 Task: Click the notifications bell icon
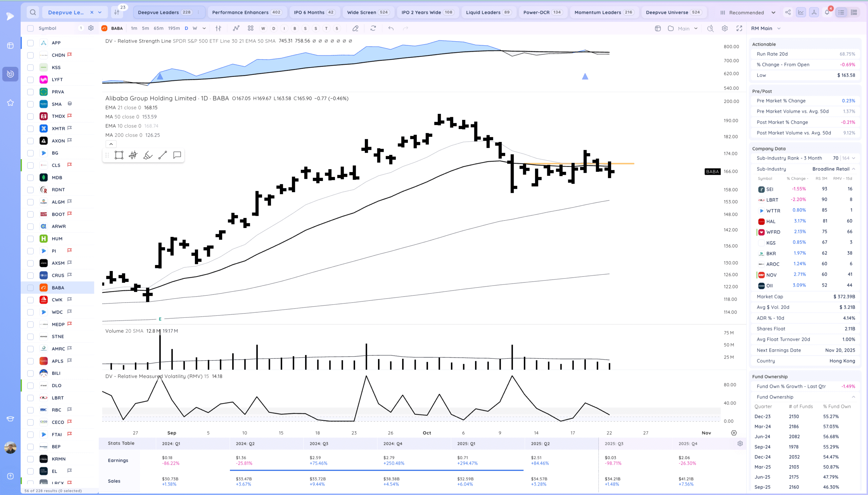(x=827, y=13)
